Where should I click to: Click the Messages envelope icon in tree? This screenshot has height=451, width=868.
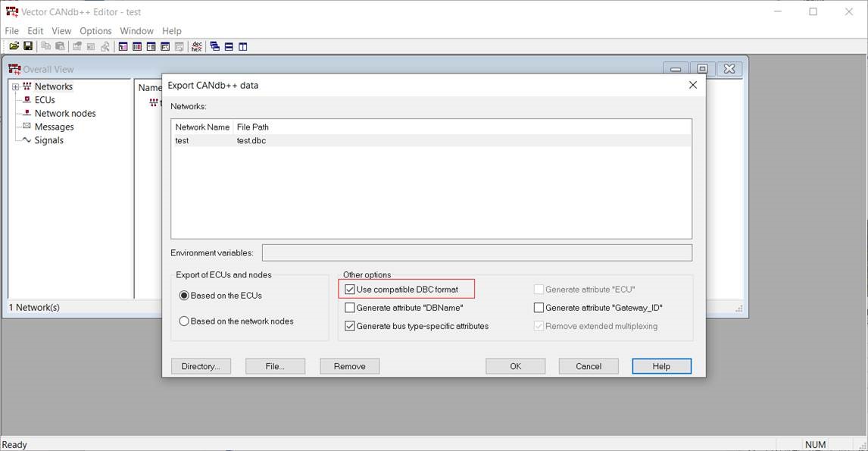[27, 127]
